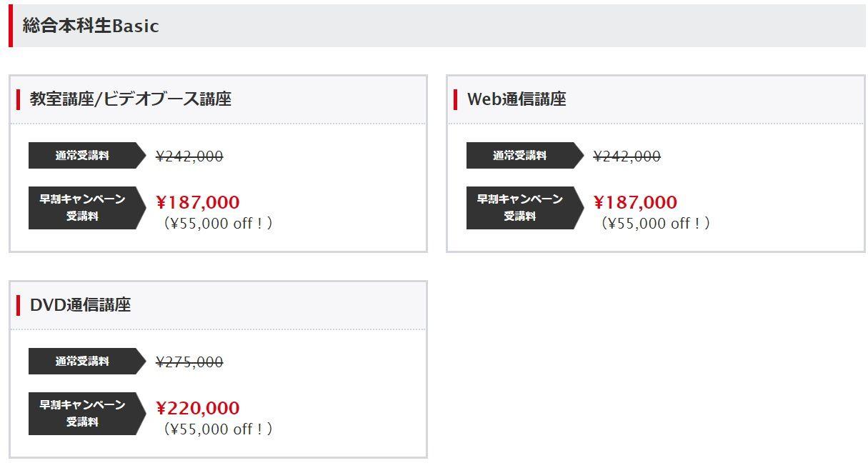Click the struck-through ¥275,000 regular price

click(189, 362)
